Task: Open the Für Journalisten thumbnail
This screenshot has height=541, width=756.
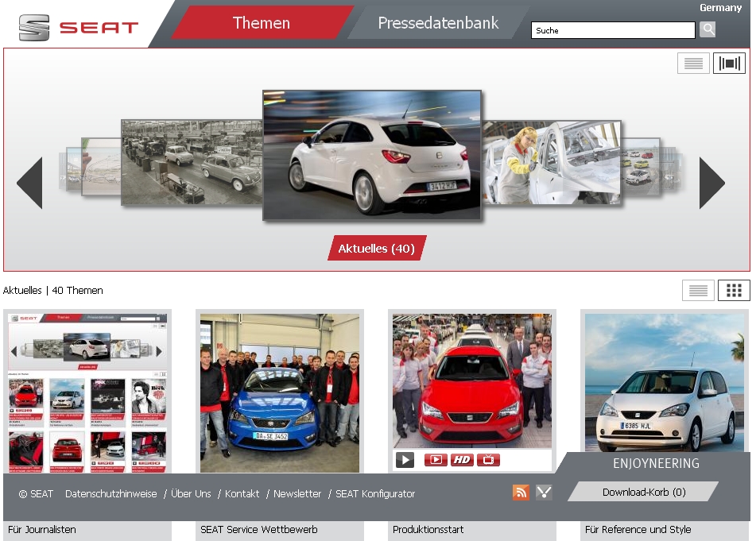Action: pos(87,392)
